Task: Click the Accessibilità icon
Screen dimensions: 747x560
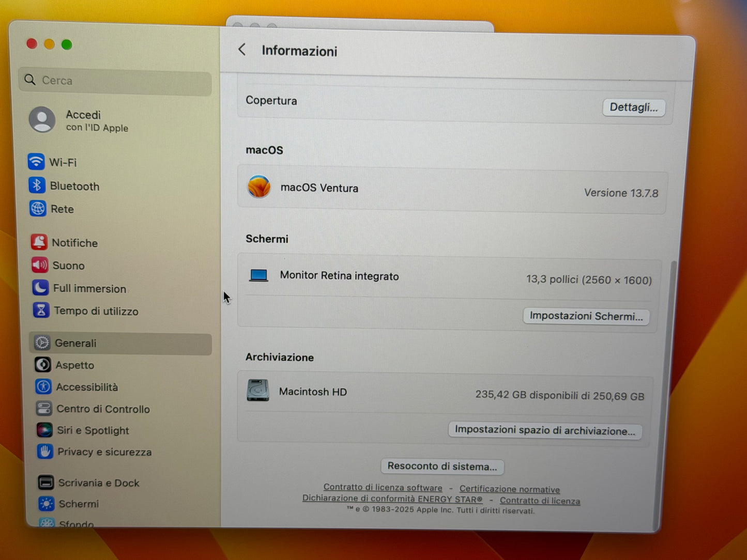Action: 43,386
